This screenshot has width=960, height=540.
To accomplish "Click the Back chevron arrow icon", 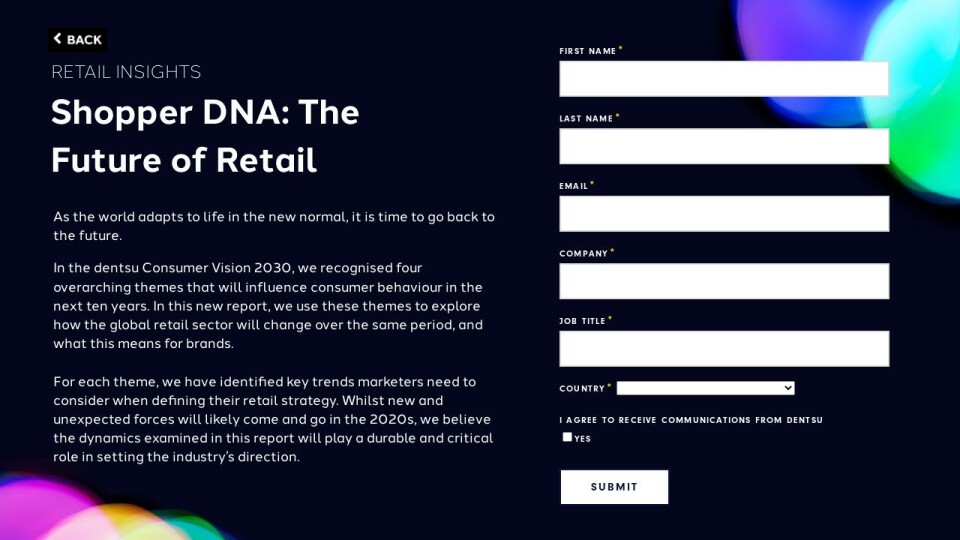I will tap(58, 39).
